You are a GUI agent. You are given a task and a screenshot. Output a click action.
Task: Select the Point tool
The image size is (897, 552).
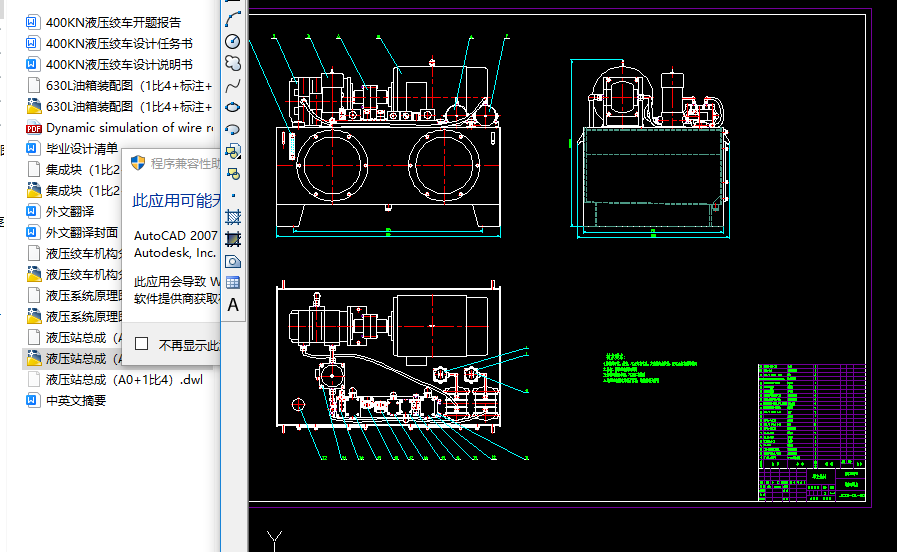(x=233, y=195)
